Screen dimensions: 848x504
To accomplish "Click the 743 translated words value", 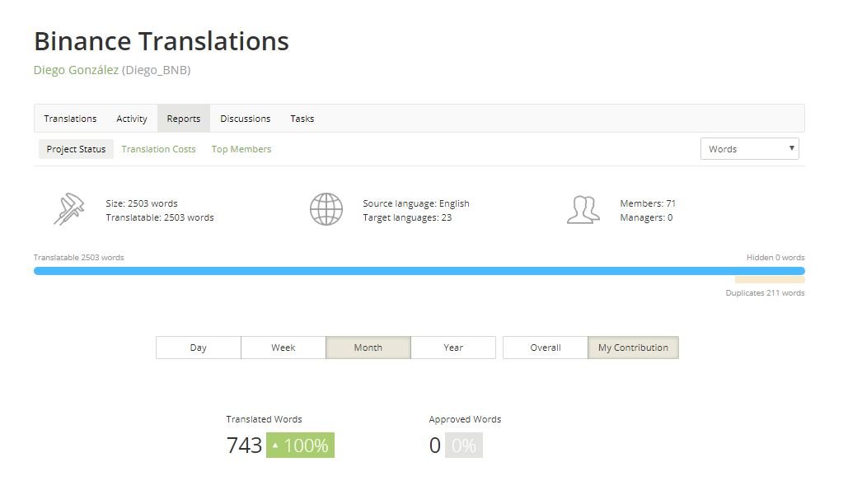I will [244, 446].
